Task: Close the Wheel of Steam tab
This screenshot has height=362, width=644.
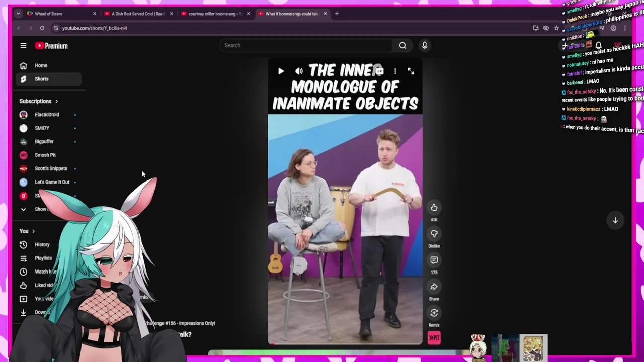Action: [x=94, y=14]
